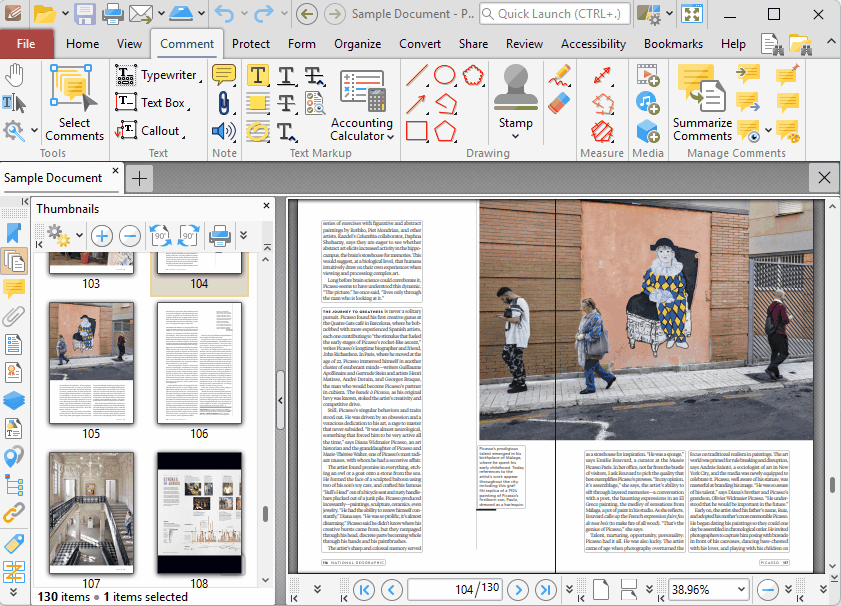Viewport: 841px width, 606px height.
Task: Toggle the Bookmarks pane in sidebar
Action: (x=14, y=233)
